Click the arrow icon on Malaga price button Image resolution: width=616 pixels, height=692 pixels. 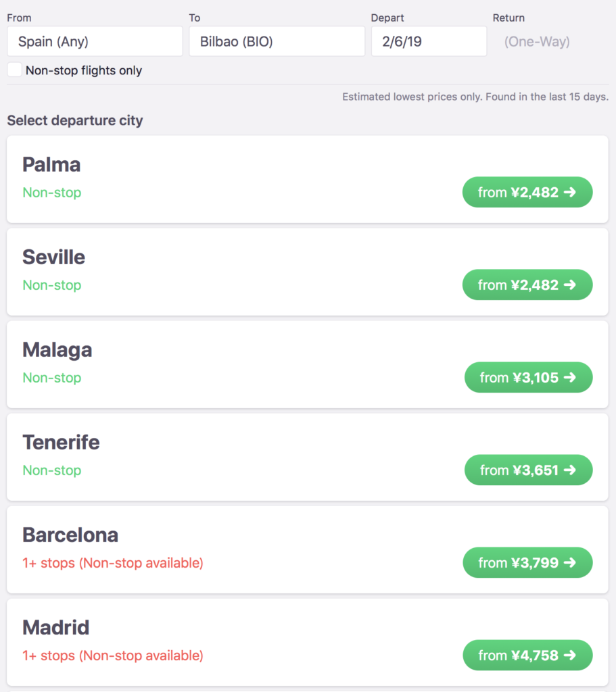click(569, 377)
